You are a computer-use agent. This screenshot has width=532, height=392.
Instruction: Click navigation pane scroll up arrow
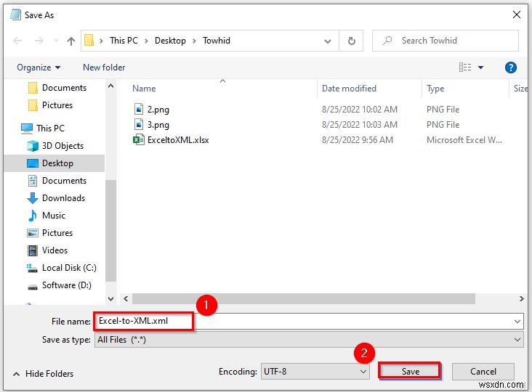110,86
